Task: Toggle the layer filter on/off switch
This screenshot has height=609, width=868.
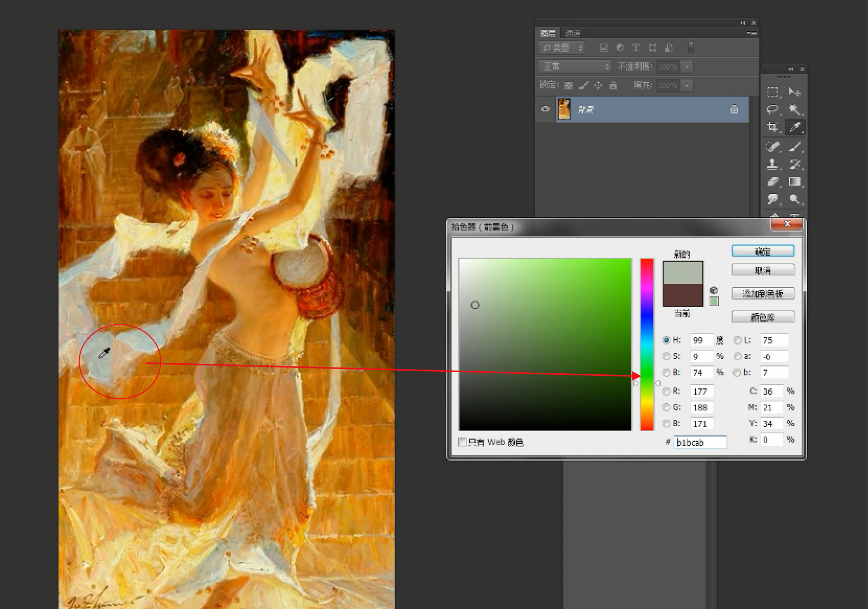Action: [x=690, y=48]
